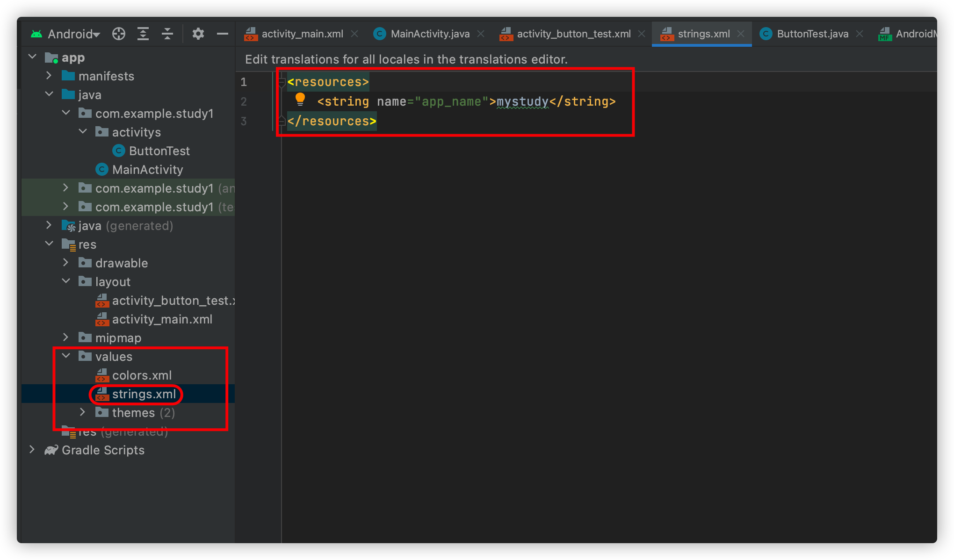Select the ButtonTest class in tree

(159, 151)
